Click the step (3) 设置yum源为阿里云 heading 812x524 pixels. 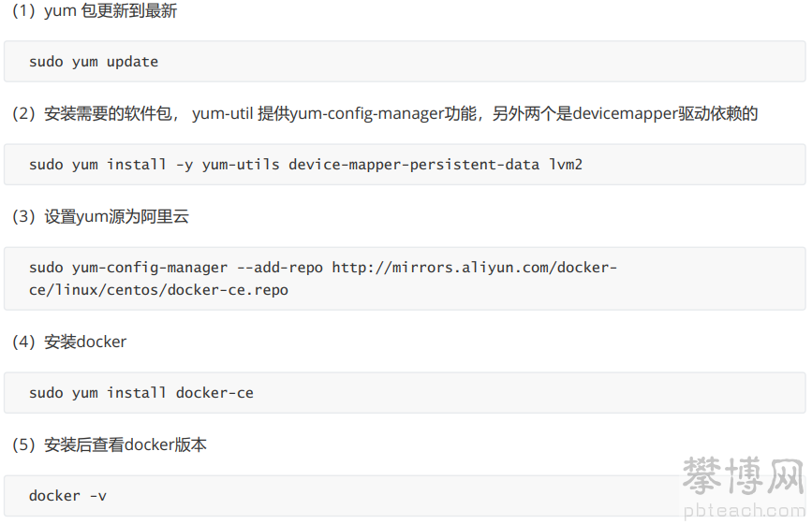(100, 216)
